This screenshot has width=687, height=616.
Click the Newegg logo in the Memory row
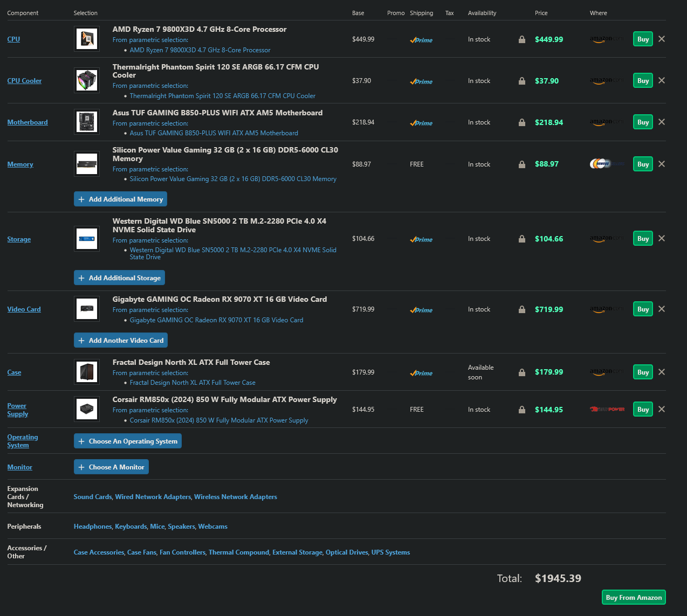pyautogui.click(x=607, y=164)
